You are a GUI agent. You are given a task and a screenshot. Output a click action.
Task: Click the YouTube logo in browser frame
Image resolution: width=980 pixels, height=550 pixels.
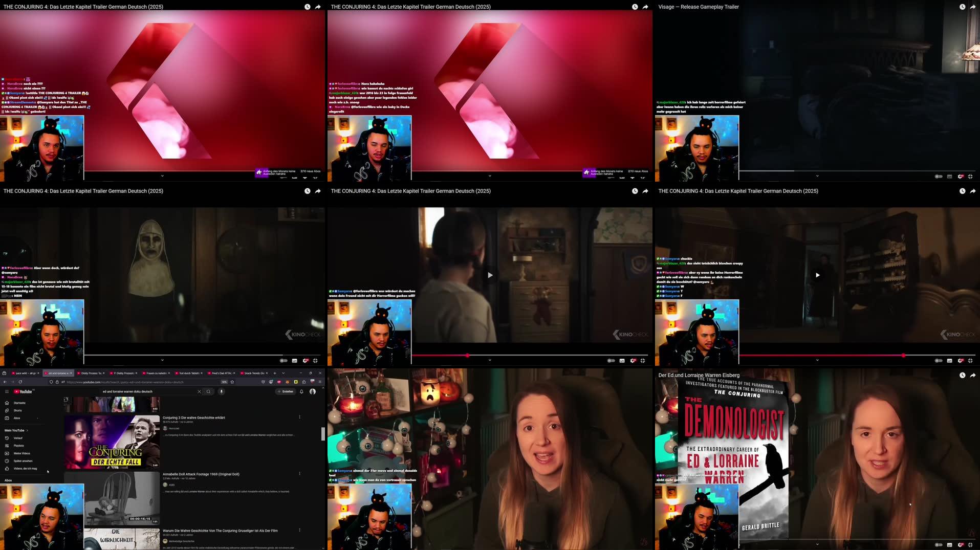click(24, 391)
